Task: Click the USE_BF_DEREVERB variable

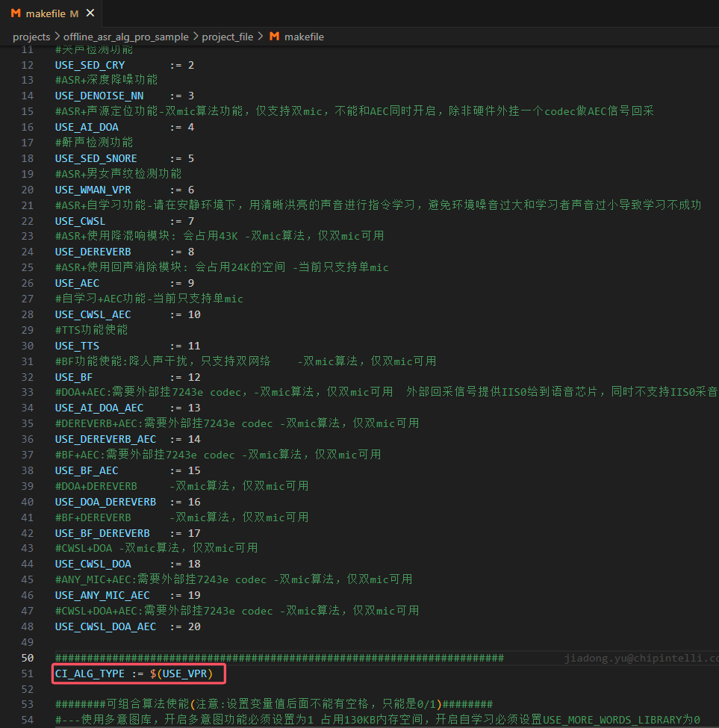Action: coord(102,533)
